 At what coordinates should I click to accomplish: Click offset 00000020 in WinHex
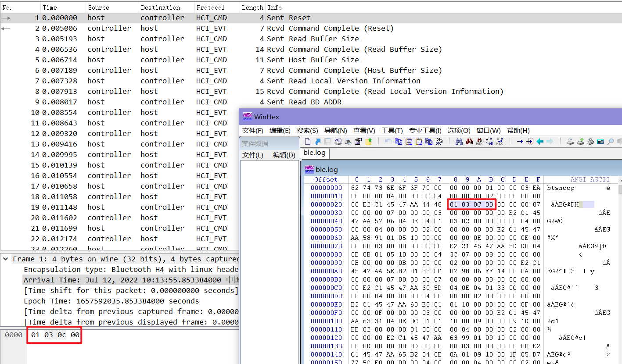[x=326, y=204]
